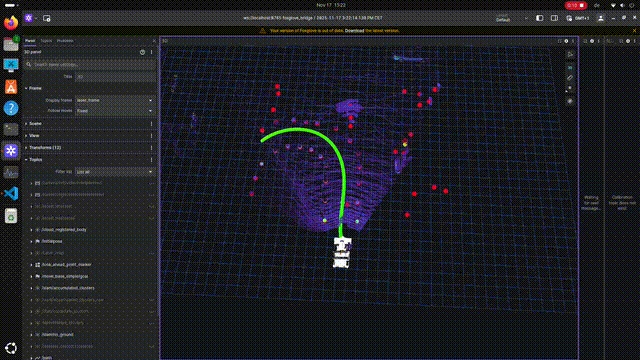Close the left sidebar panel
The image size is (640, 360).
(154, 41)
